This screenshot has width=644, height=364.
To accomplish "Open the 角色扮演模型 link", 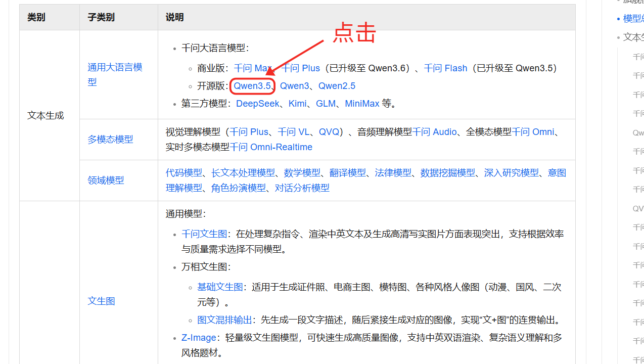I will 239,188.
